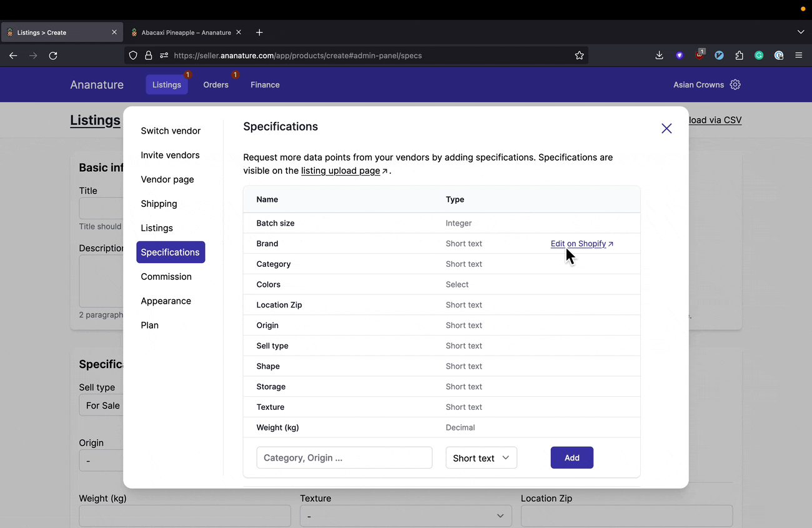This screenshot has height=528, width=812.
Task: Switch to the Abacaxi Pineapple browser tab
Action: click(186, 32)
